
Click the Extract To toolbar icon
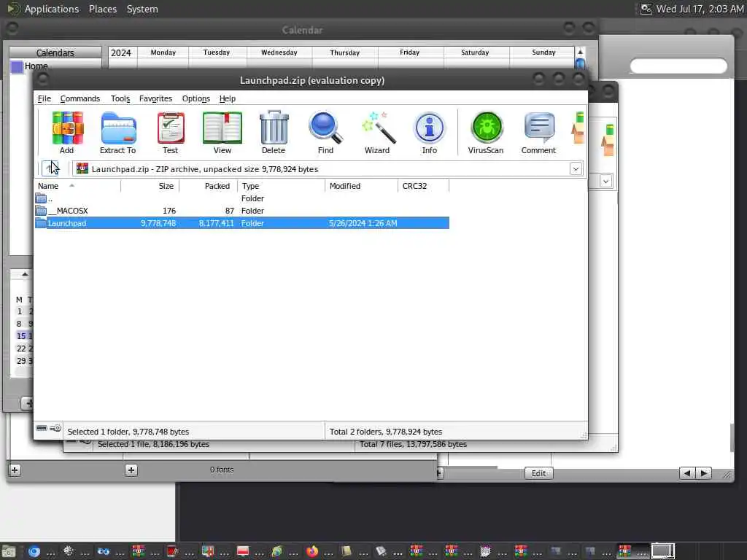point(117,132)
